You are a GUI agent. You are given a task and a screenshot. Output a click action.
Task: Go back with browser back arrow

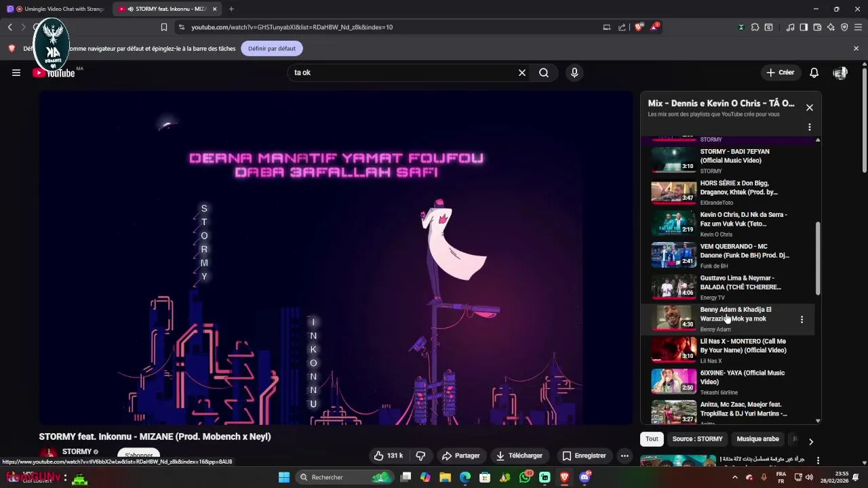[10, 27]
